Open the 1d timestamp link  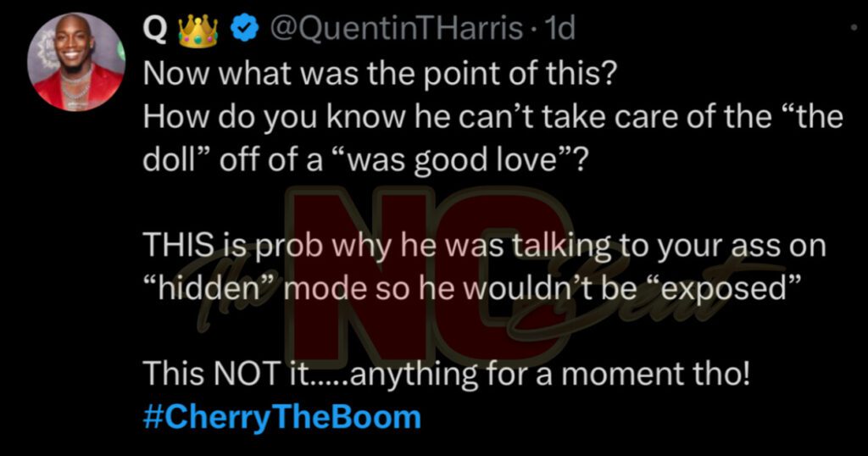(x=561, y=31)
